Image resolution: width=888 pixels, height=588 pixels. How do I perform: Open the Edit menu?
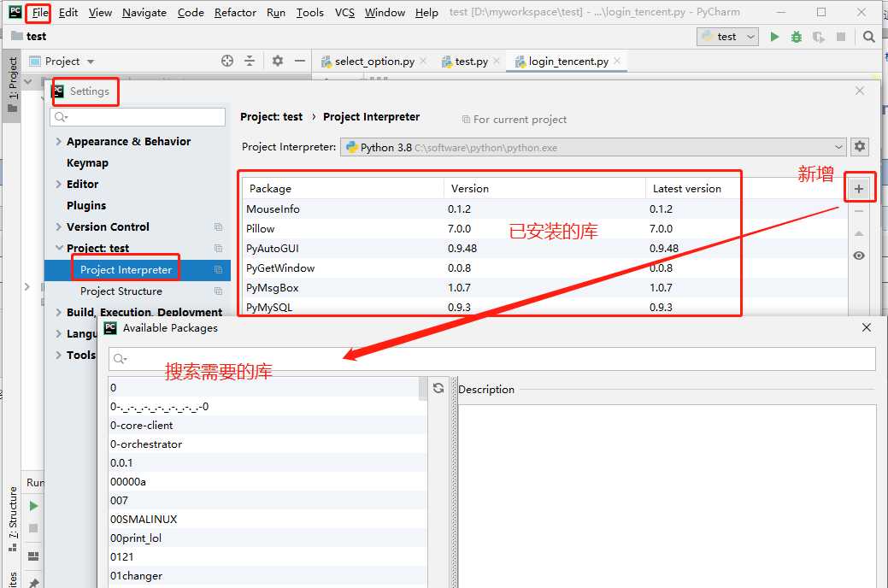pyautogui.click(x=68, y=13)
